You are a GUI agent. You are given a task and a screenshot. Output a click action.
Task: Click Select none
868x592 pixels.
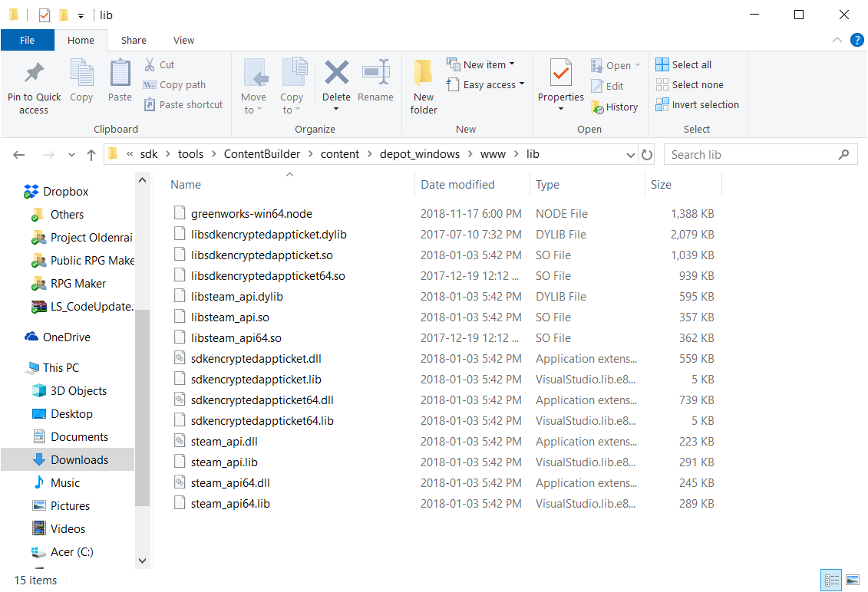pos(690,84)
